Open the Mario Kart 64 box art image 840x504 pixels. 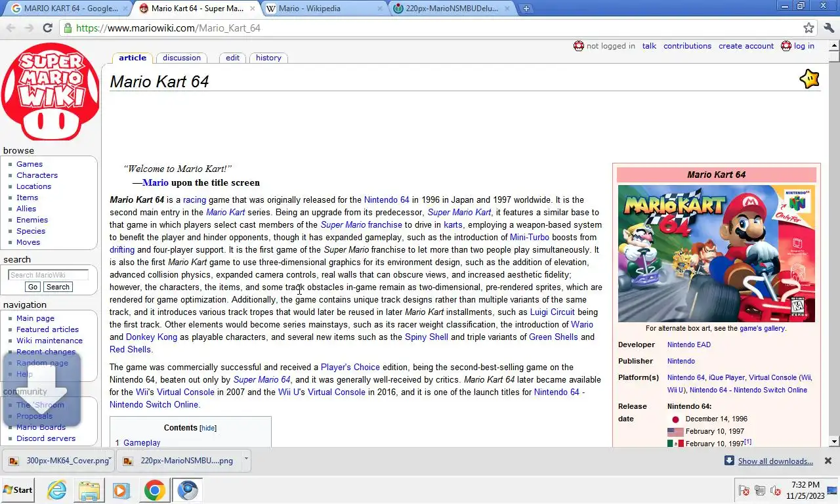coord(717,253)
